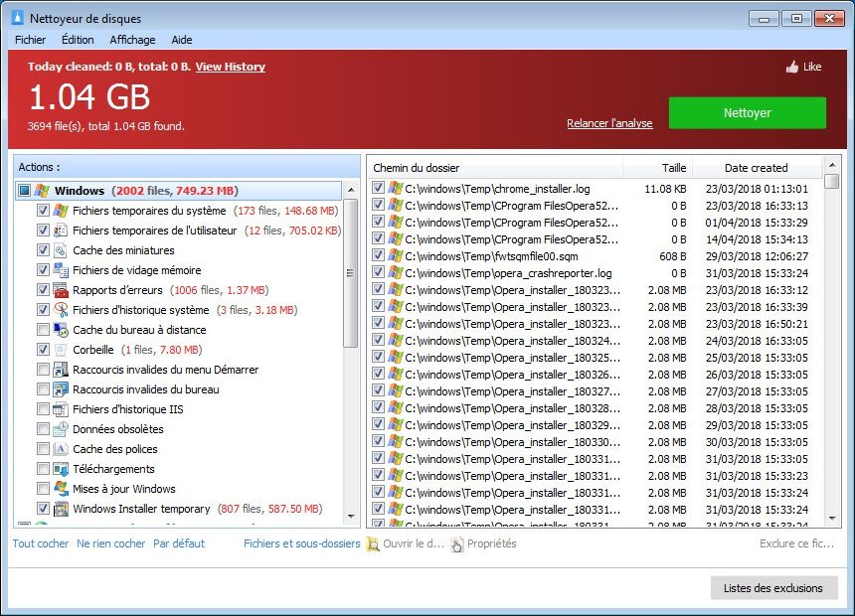Click the Corbeille recycle bin icon
This screenshot has width=855, height=616.
(x=60, y=350)
